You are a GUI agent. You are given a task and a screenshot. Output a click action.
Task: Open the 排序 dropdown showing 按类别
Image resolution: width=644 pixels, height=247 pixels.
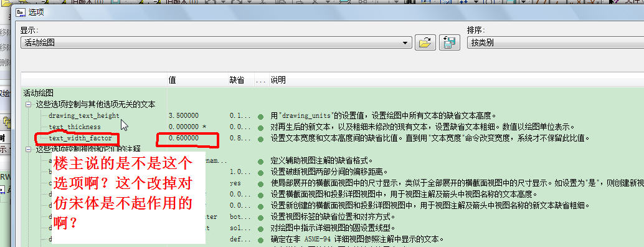556,42
